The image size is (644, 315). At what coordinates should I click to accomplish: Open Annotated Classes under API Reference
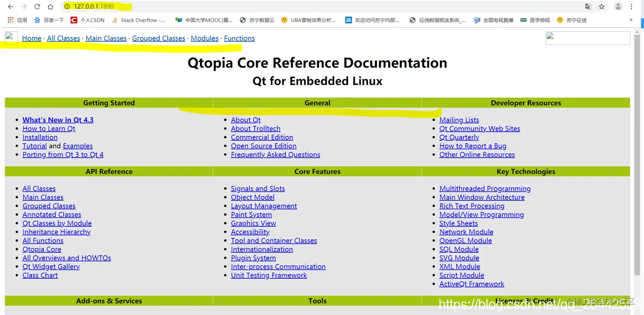[52, 215]
